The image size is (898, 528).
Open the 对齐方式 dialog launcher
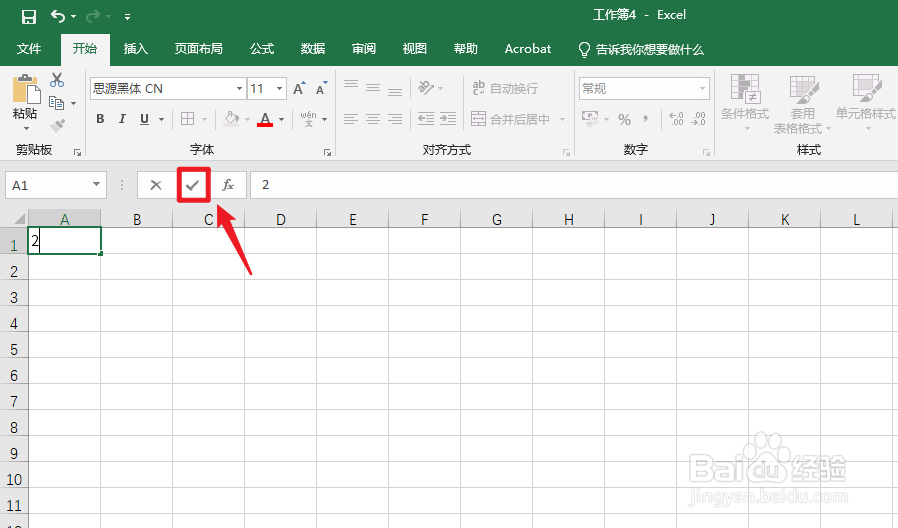(x=566, y=152)
